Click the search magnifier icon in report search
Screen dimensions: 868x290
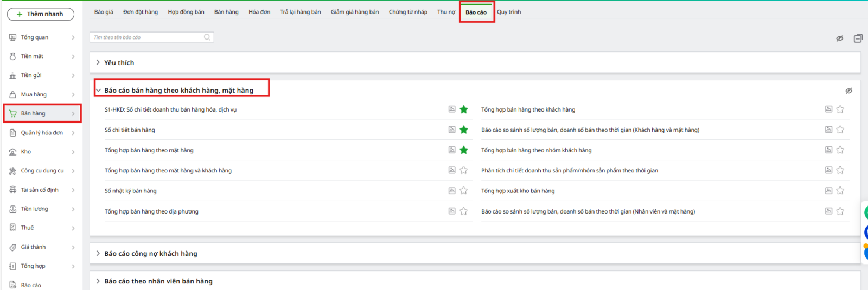click(207, 37)
